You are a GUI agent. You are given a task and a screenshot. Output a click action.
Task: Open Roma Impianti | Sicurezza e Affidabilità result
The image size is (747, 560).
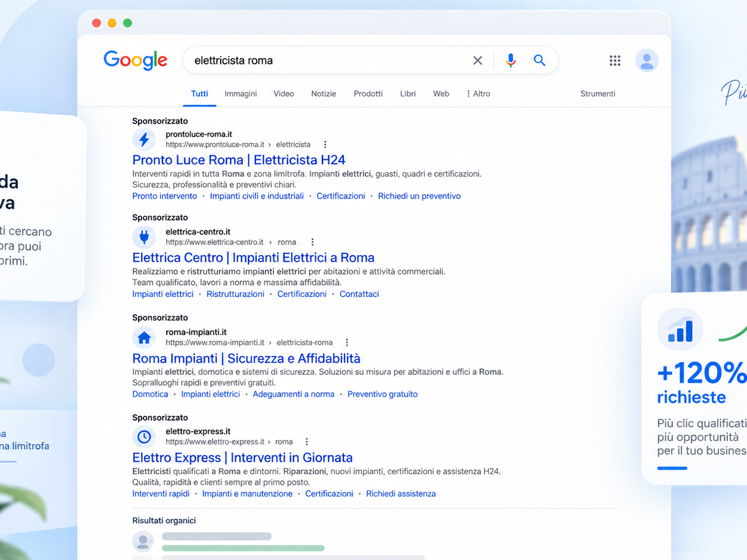tap(246, 358)
